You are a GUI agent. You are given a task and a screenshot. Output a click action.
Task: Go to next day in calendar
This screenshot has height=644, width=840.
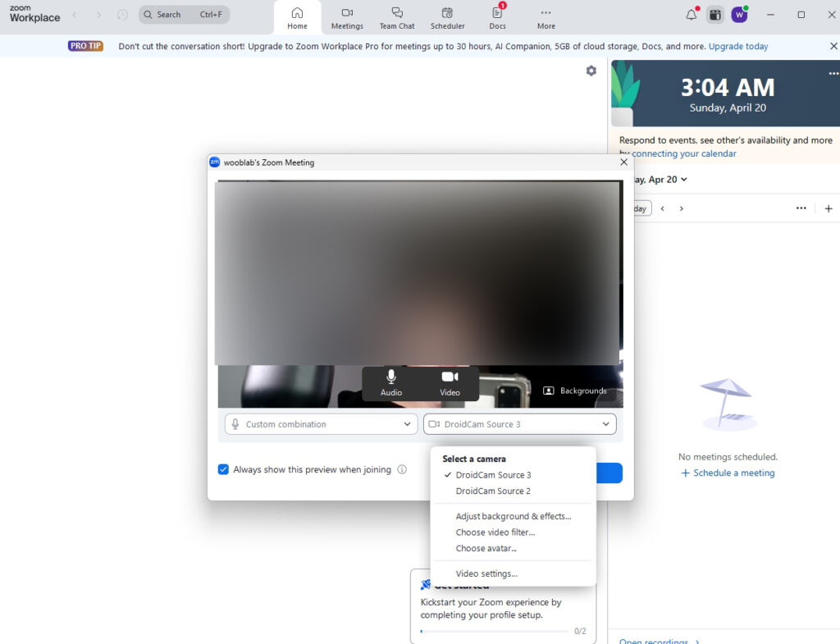pos(682,208)
